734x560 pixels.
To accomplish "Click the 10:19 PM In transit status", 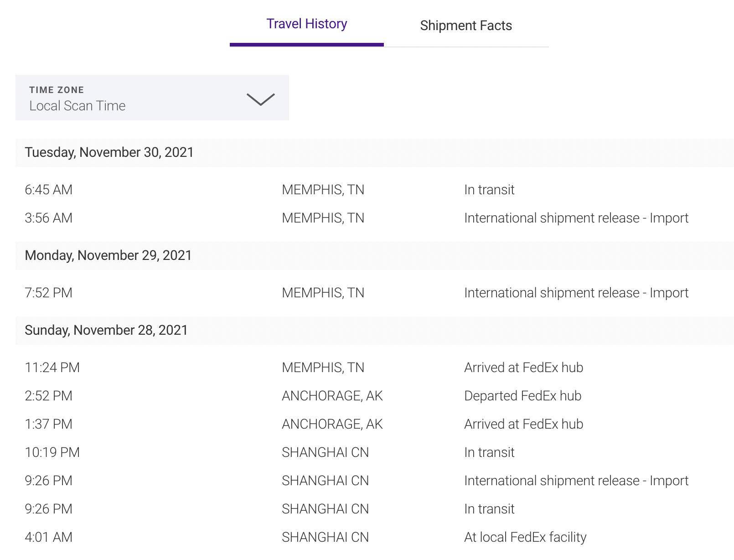I will [489, 452].
